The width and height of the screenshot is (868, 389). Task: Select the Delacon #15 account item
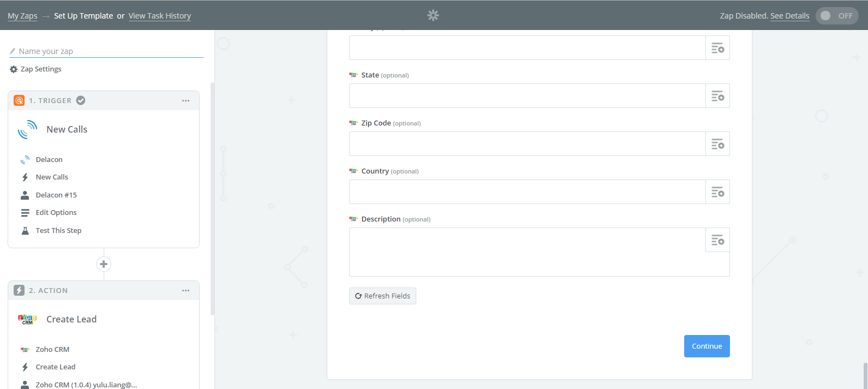(56, 195)
